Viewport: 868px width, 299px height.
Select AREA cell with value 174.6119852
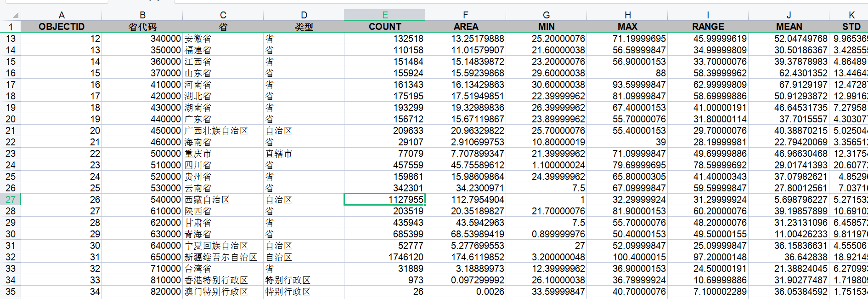[466, 257]
